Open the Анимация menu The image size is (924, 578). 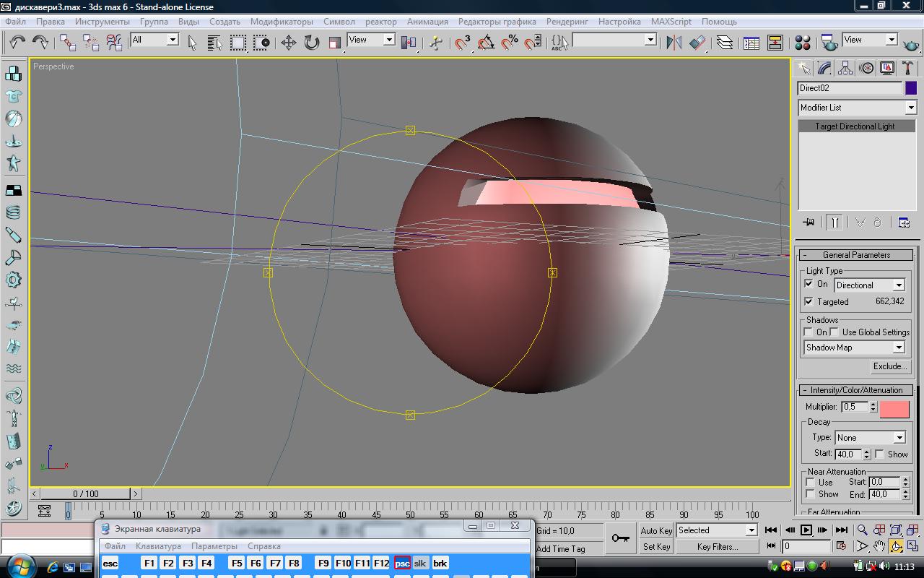(x=427, y=22)
